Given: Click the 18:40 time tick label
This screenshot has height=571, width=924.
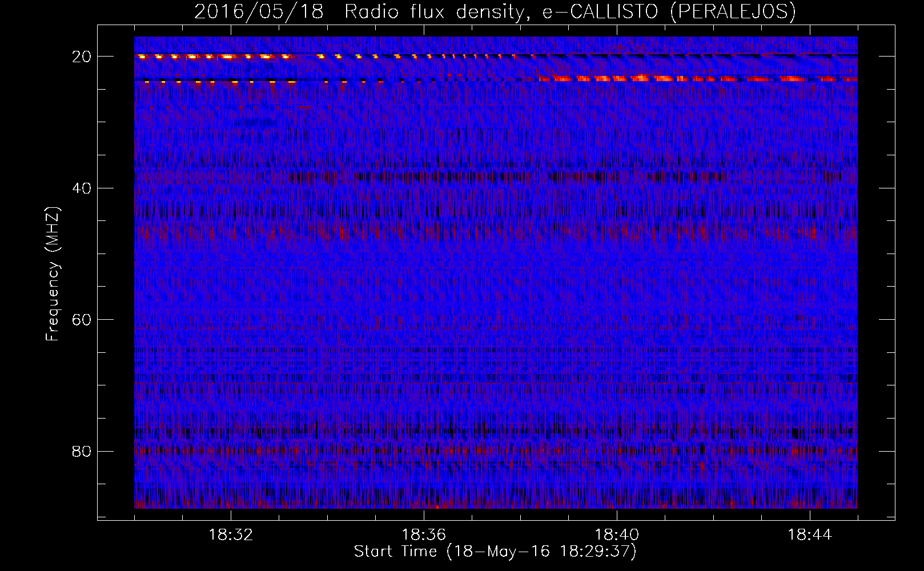Looking at the screenshot, I should click(x=617, y=535).
